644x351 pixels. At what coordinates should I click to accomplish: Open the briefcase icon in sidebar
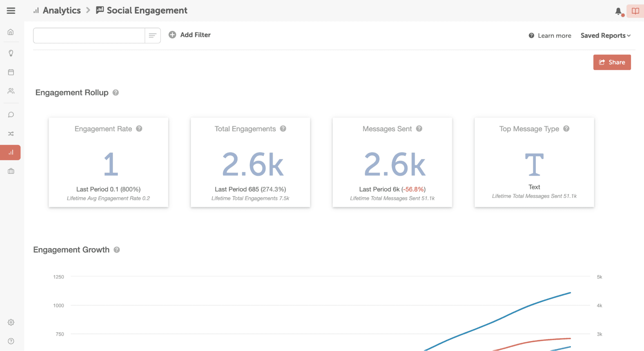[x=11, y=171]
